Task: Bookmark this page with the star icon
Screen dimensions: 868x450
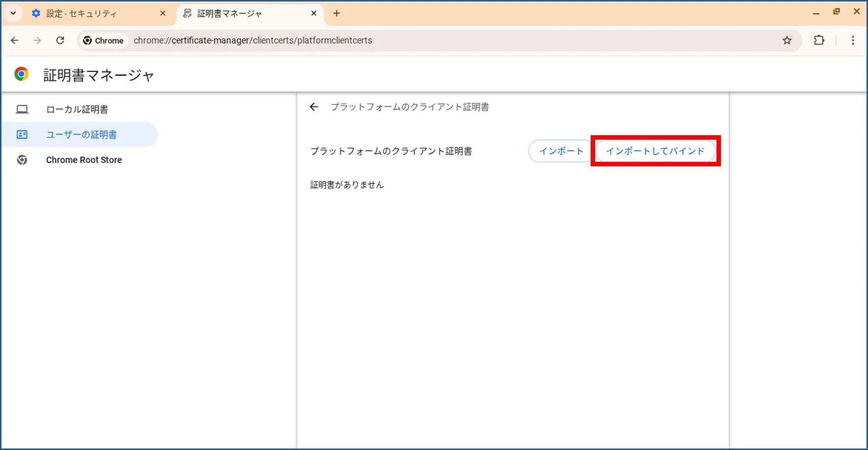Action: (x=787, y=40)
